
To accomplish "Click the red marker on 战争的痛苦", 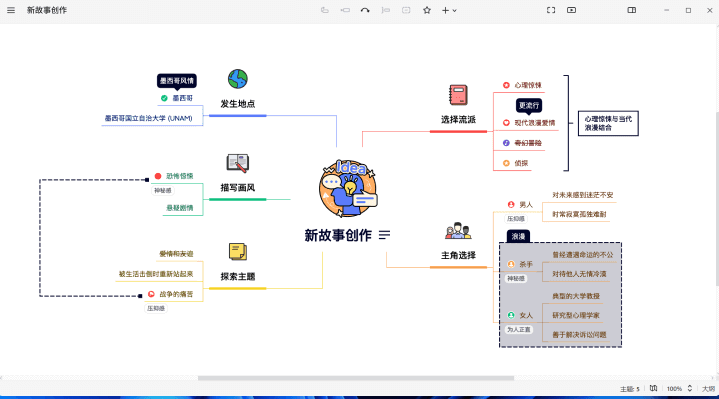I will coord(151,294).
